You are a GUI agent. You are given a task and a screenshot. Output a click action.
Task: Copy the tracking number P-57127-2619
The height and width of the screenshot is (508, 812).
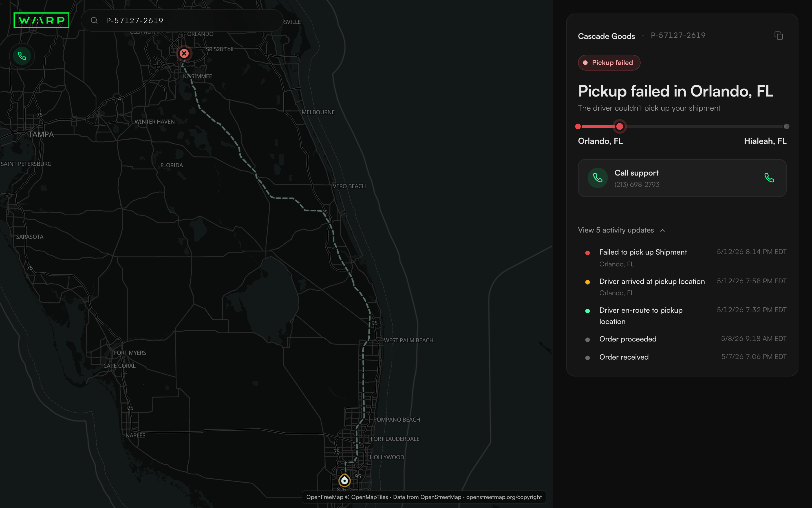coord(778,36)
